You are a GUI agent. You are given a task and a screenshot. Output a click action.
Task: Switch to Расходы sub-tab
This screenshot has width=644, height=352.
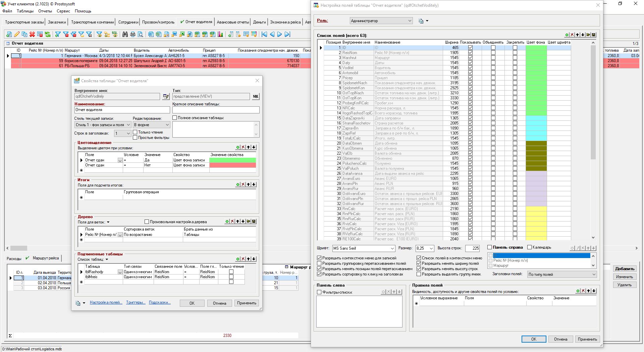point(14,259)
